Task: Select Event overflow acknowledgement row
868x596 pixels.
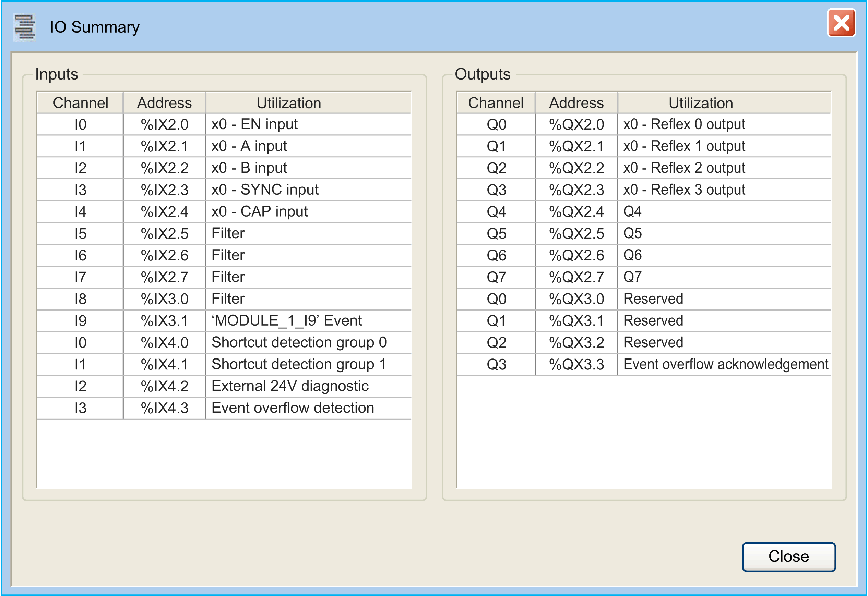Action: click(725, 364)
